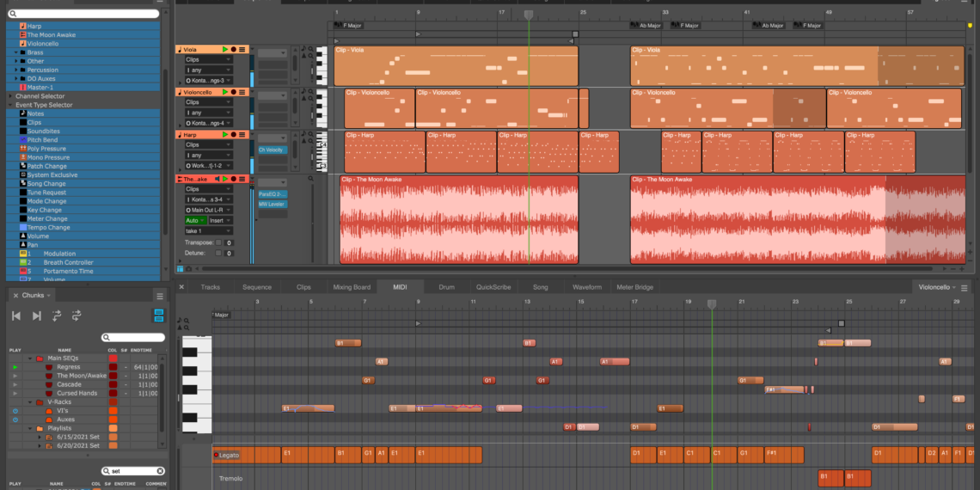Click the blue stacked view icon in Chunks

tap(158, 316)
